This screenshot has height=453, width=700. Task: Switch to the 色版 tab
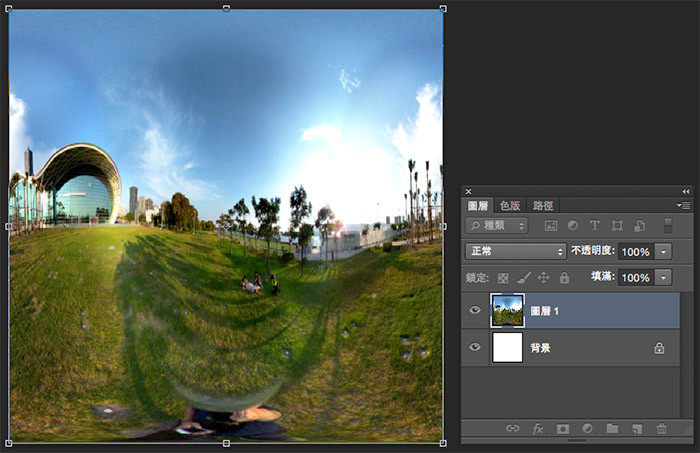[x=510, y=205]
